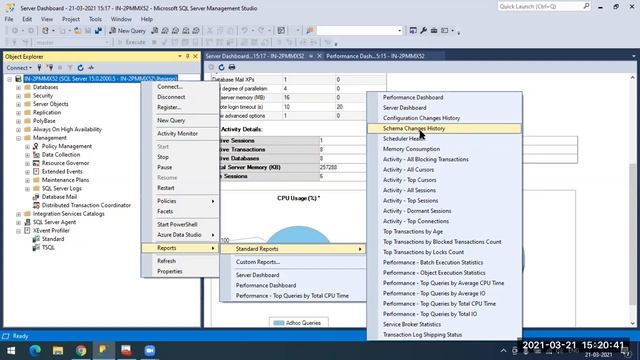Expand the Security node

click(18, 96)
